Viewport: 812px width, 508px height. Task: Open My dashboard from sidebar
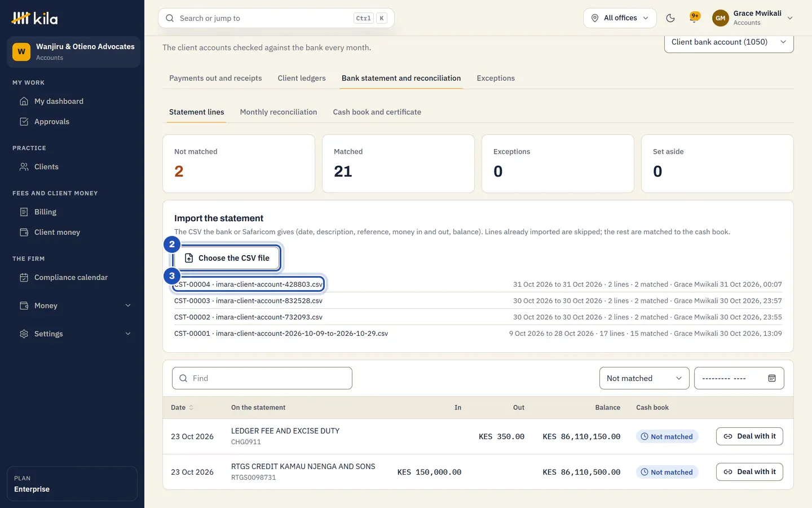click(72, 102)
